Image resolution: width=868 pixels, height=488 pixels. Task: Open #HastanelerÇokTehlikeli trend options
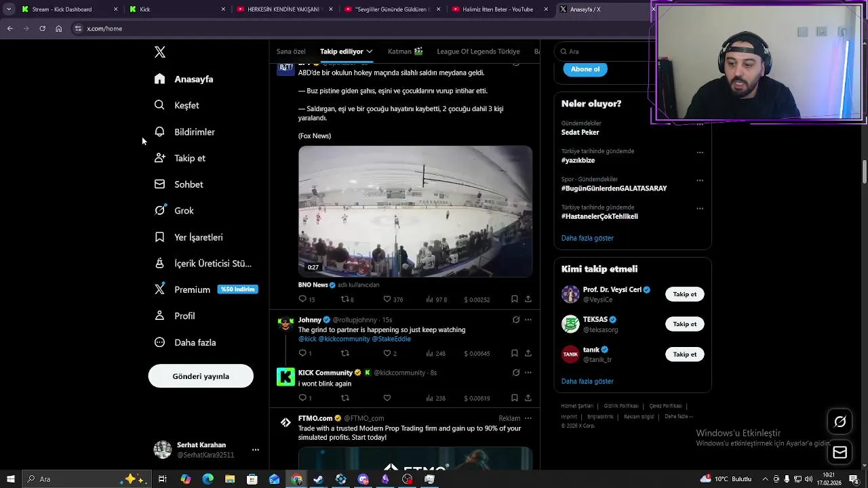[x=700, y=209]
